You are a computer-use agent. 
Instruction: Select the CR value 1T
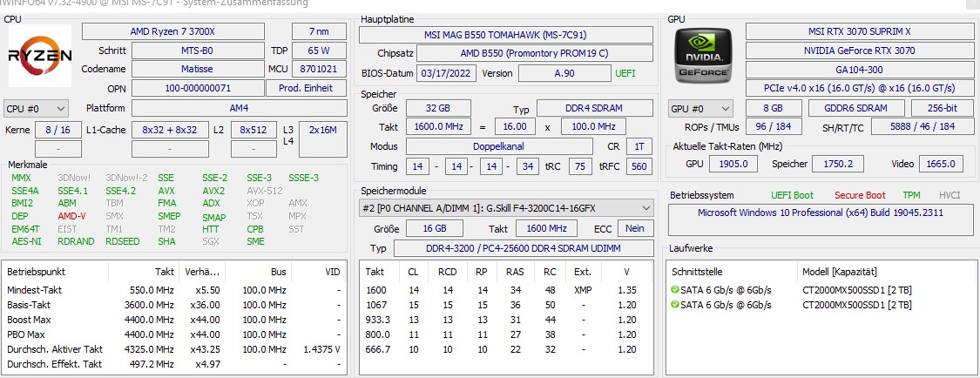[639, 146]
